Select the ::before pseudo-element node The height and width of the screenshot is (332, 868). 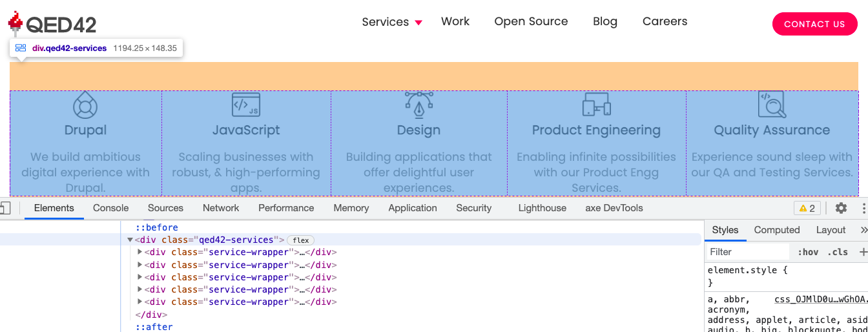coord(156,227)
